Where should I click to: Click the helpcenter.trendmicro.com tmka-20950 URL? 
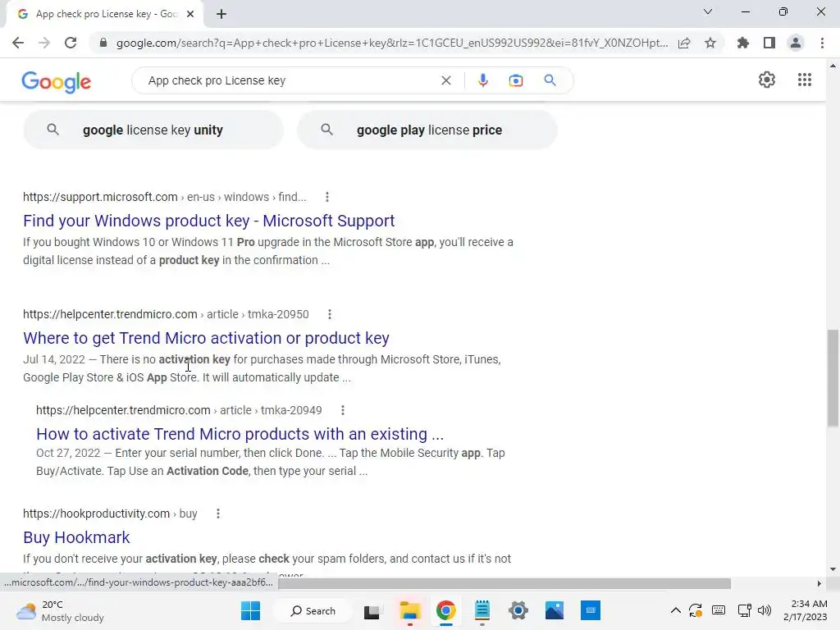pos(166,314)
